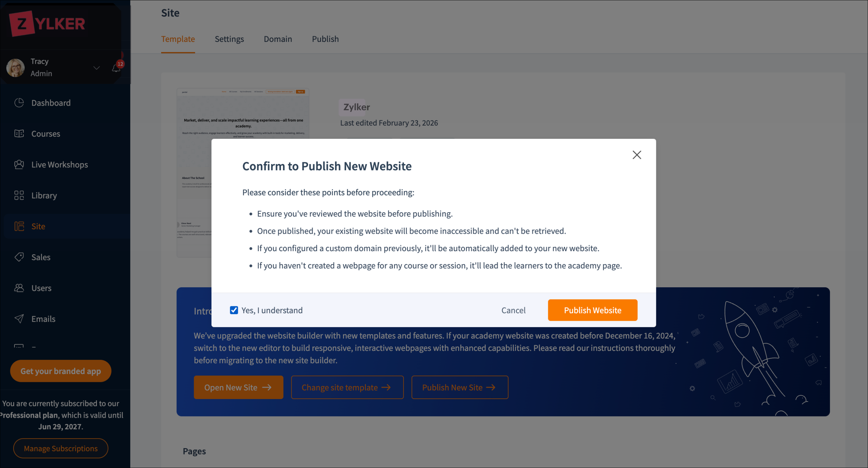Open Manage Subscriptions
The height and width of the screenshot is (468, 868).
(61, 448)
